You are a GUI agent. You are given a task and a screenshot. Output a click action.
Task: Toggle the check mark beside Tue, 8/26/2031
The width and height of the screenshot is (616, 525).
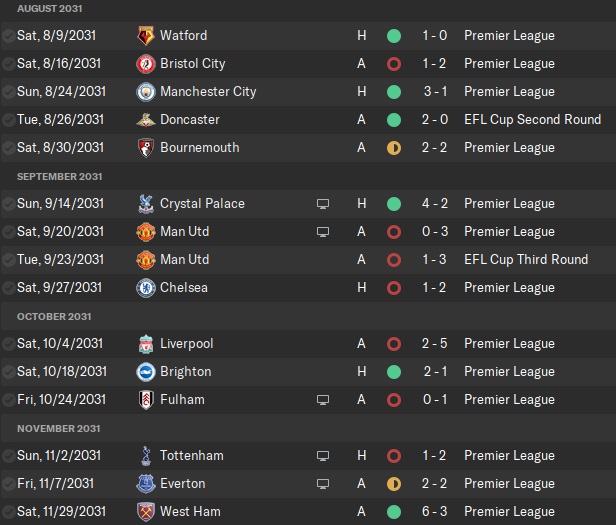pyautogui.click(x=8, y=120)
